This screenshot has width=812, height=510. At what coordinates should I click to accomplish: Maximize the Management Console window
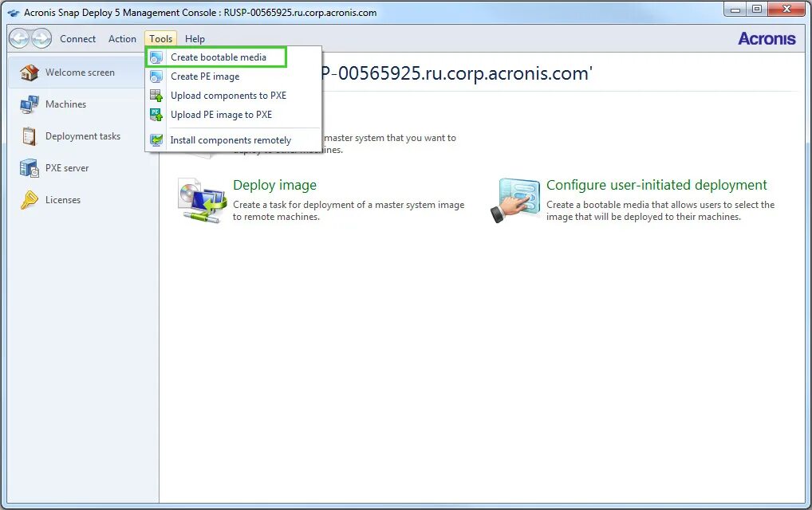point(757,10)
